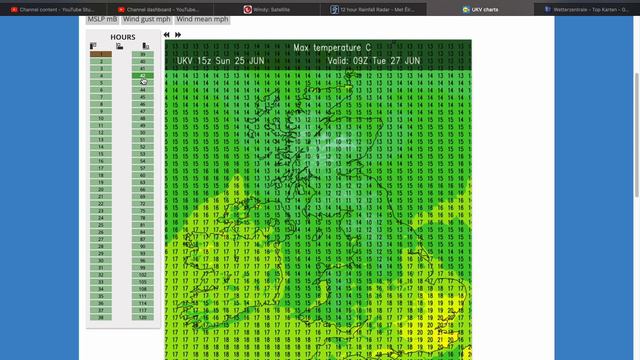
Task: Select forecast hour 12
Action: [x=101, y=133]
